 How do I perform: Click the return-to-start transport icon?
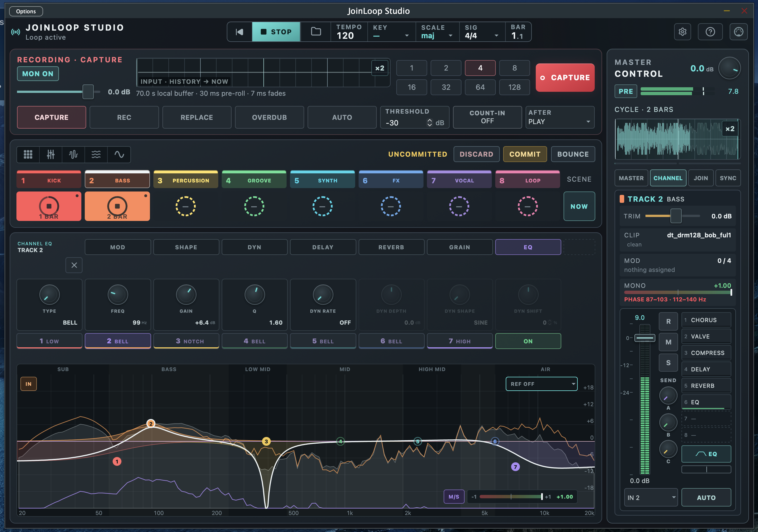tap(240, 32)
